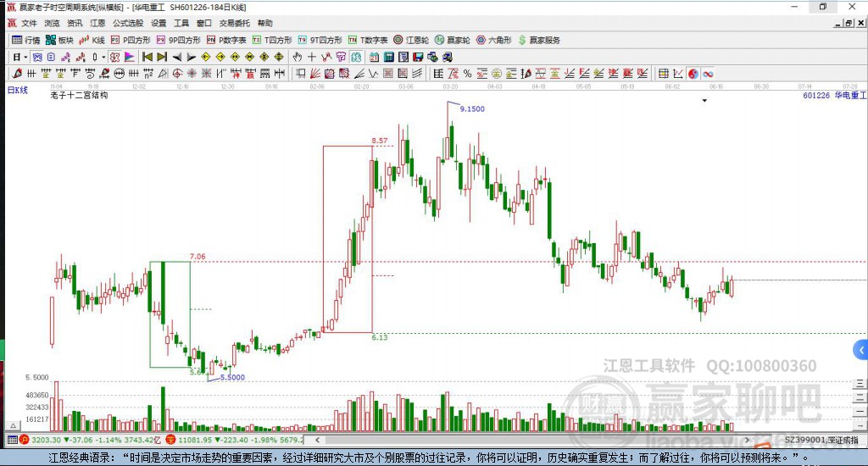The height and width of the screenshot is (466, 868).
Task: Open the P数字表 tool
Action: (x=226, y=40)
